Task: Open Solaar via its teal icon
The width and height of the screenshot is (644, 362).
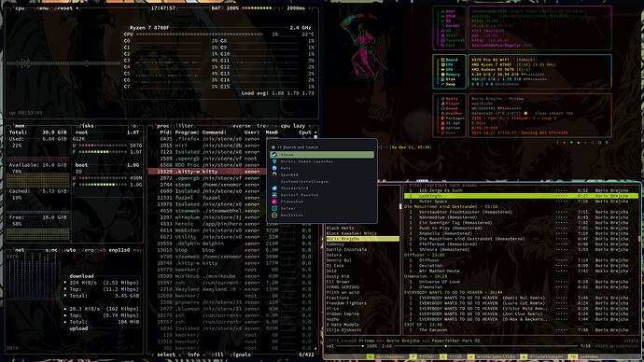Action: 274,208
